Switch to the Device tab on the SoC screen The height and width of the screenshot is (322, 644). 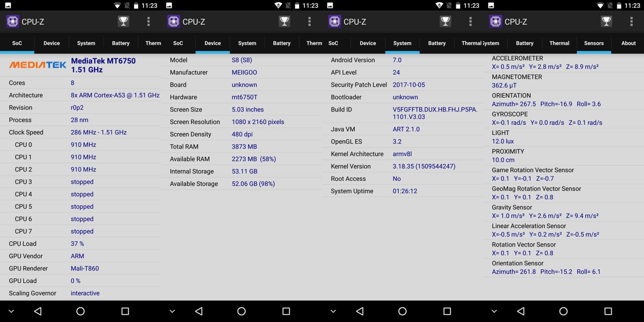click(52, 43)
